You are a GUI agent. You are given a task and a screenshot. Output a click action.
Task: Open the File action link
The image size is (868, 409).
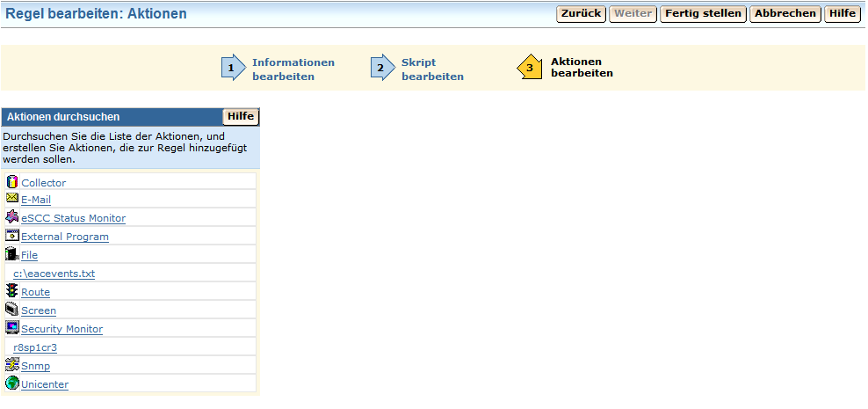pyautogui.click(x=29, y=255)
